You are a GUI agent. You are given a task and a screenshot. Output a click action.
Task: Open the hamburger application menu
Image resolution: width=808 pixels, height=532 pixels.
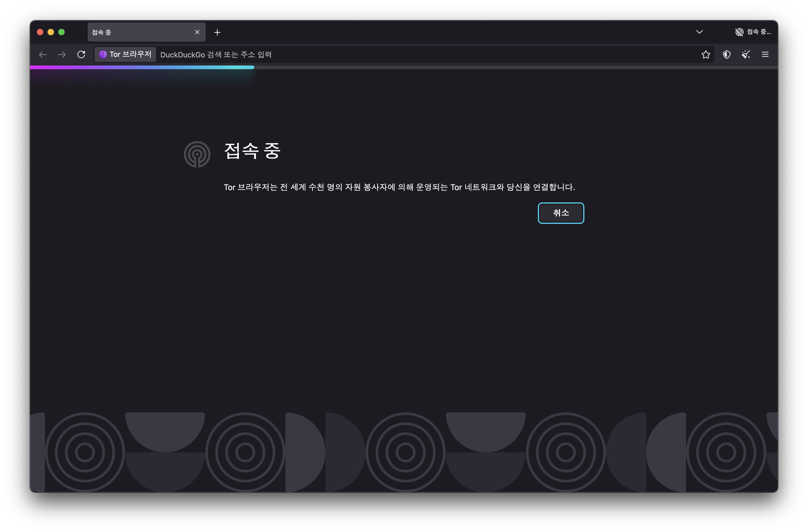[765, 55]
